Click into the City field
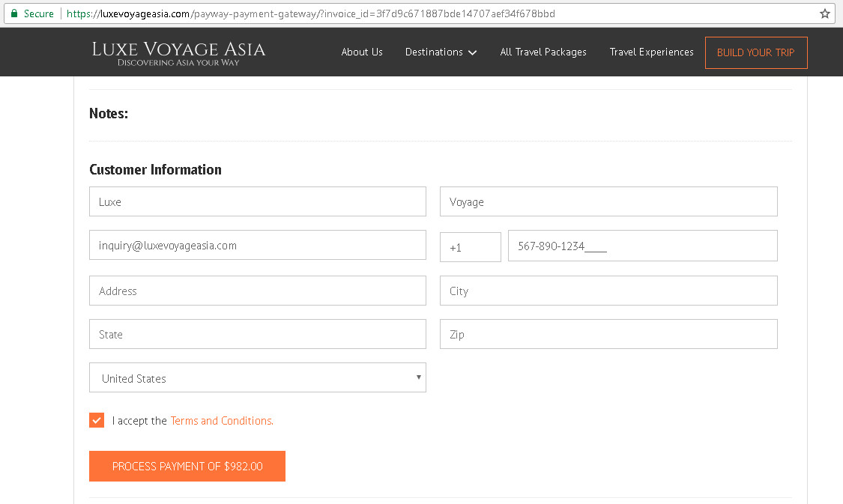Image resolution: width=843 pixels, height=504 pixels. [x=608, y=291]
